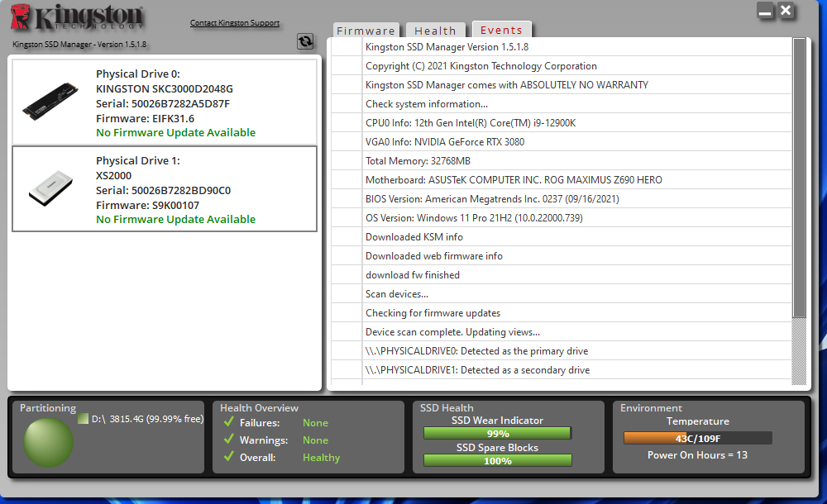The image size is (827, 504).
Task: Select the Checking for firmware updates row
Action: 562,312
